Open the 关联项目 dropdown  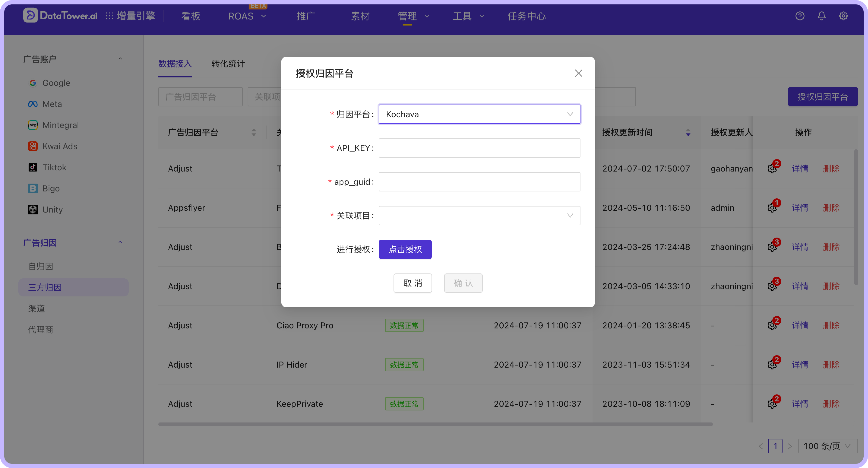(479, 216)
